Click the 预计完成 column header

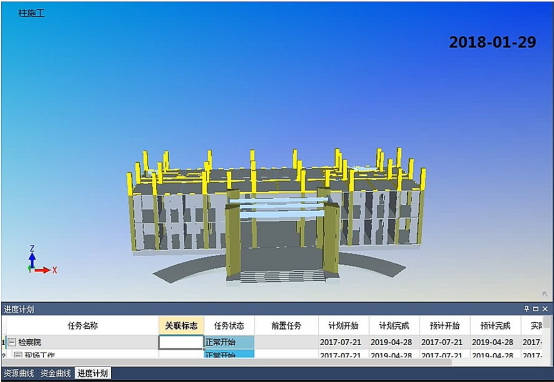pos(495,326)
